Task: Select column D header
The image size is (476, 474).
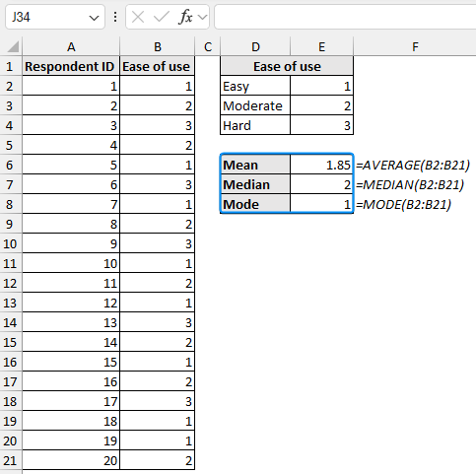Action: [255, 47]
